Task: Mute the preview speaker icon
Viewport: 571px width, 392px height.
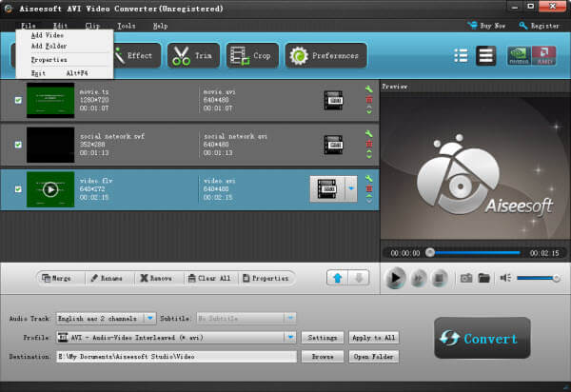Action: point(505,278)
